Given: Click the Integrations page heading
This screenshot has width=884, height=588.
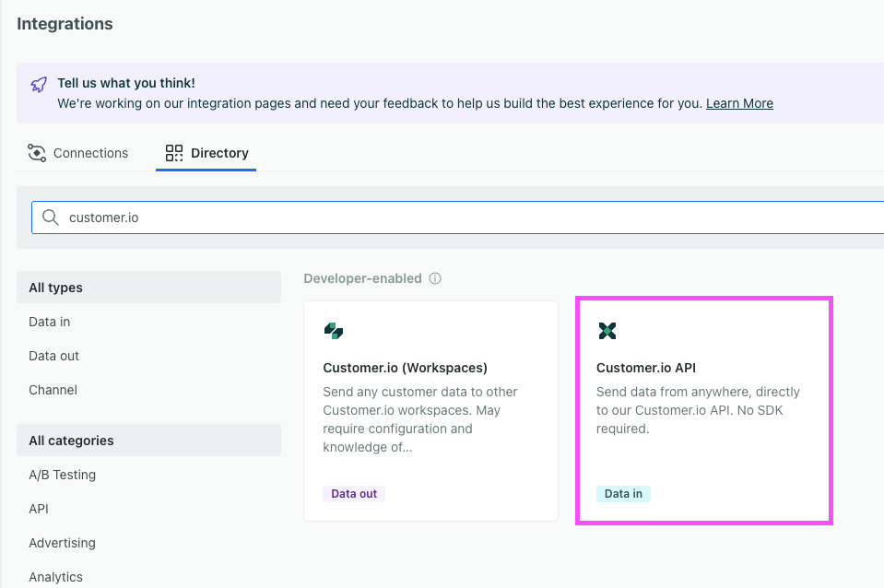Looking at the screenshot, I should [x=65, y=24].
